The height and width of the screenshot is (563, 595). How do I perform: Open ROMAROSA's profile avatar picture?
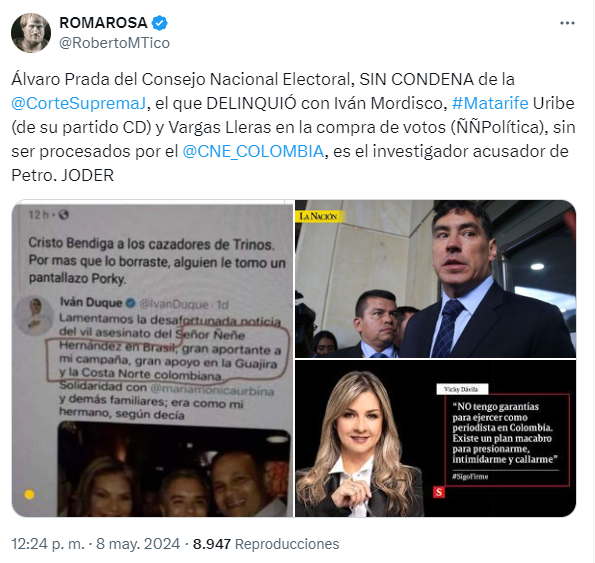(x=31, y=33)
